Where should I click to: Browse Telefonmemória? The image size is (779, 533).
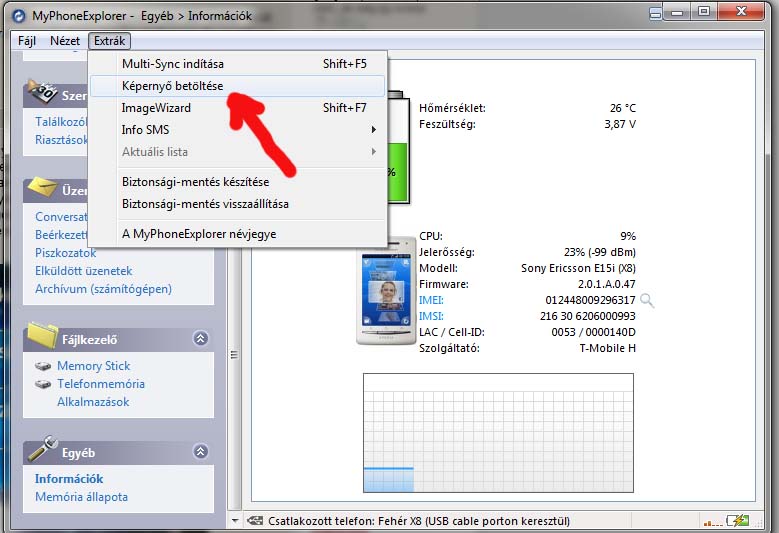[101, 384]
